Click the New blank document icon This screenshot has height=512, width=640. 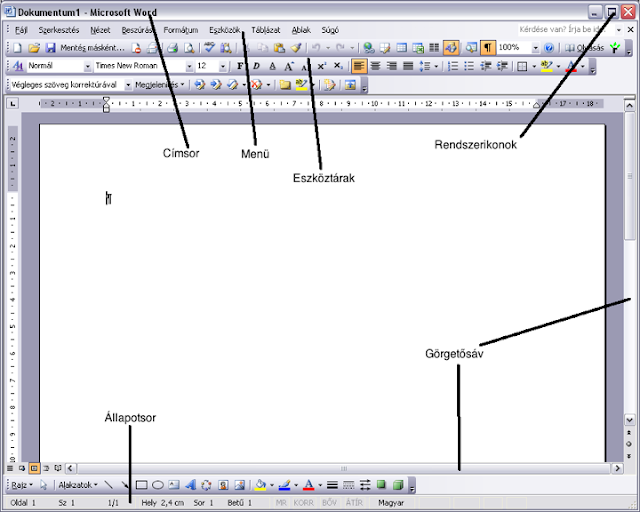point(17,48)
